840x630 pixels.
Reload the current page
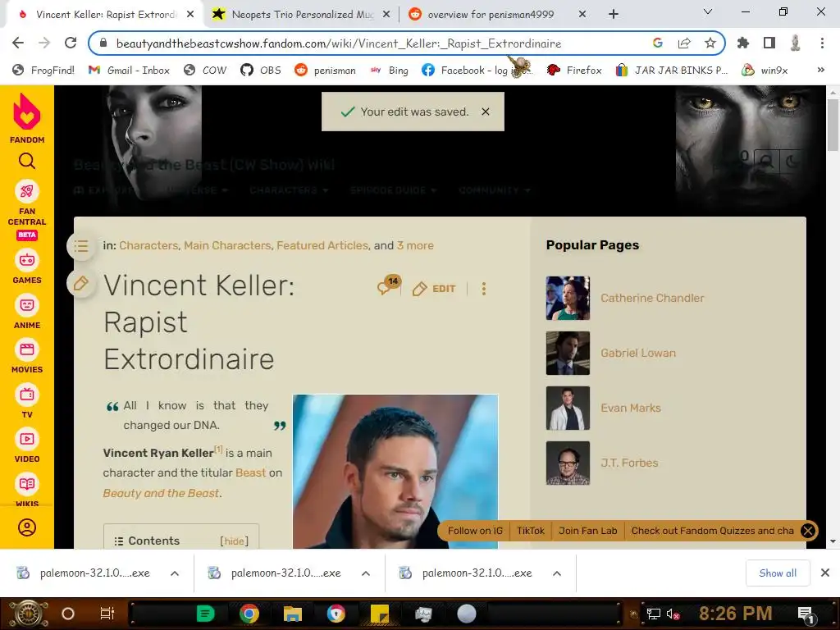pos(71,43)
